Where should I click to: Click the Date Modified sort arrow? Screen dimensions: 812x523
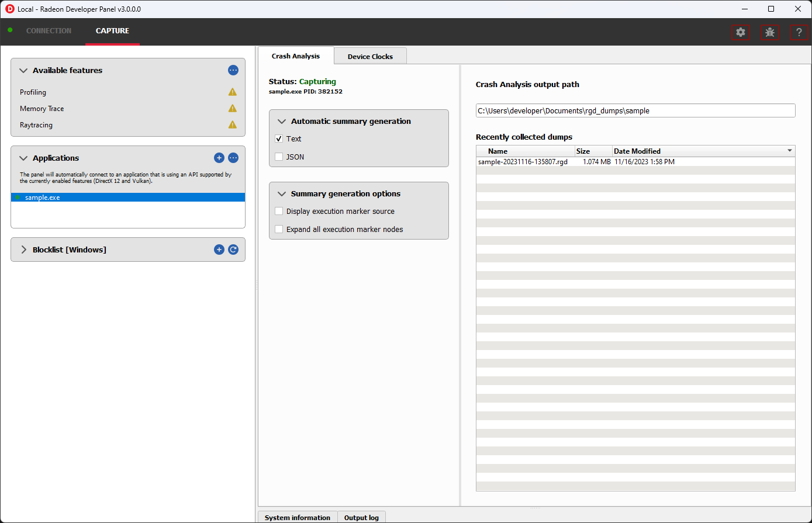pyautogui.click(x=790, y=151)
